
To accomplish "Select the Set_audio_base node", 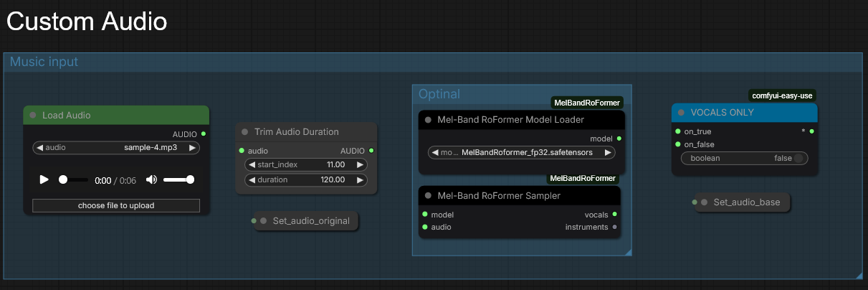I will [743, 202].
